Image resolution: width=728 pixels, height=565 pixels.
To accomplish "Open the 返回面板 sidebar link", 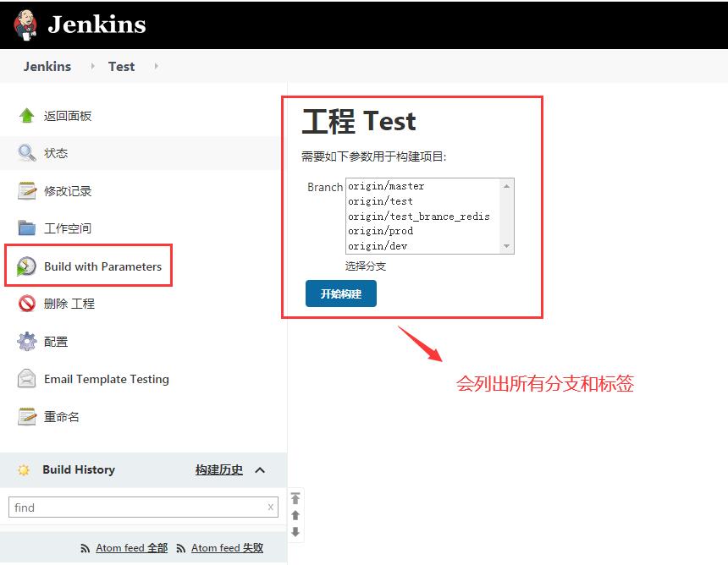I will pyautogui.click(x=68, y=116).
